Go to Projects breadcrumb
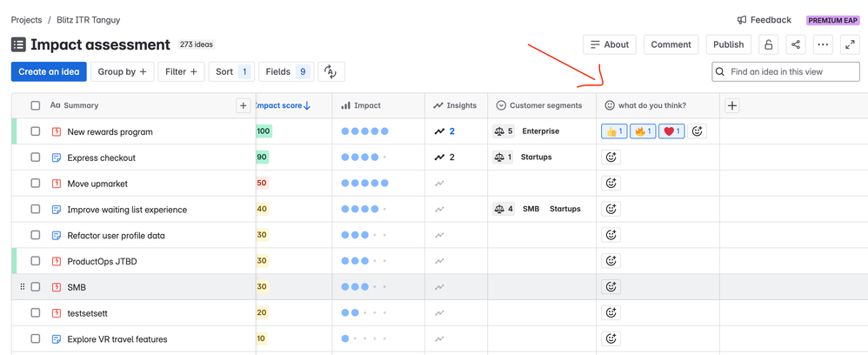Screen dimensions: 868x355 pyautogui.click(x=26, y=20)
